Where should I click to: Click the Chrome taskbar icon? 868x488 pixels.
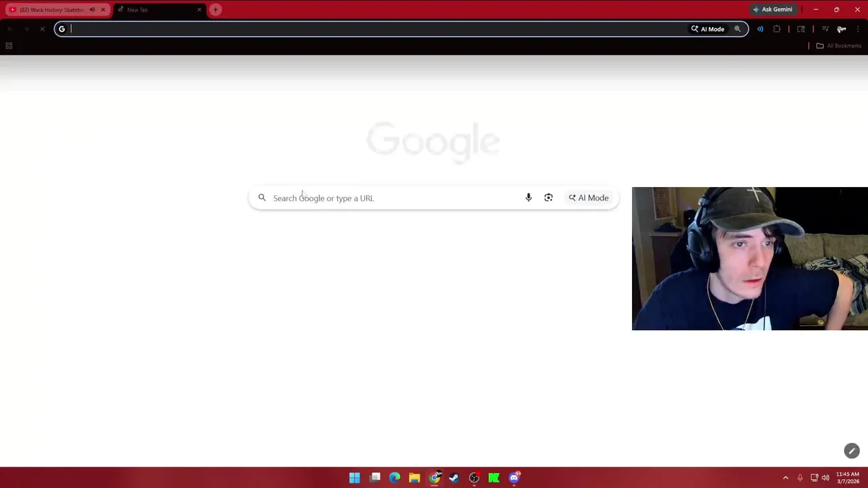(x=435, y=478)
